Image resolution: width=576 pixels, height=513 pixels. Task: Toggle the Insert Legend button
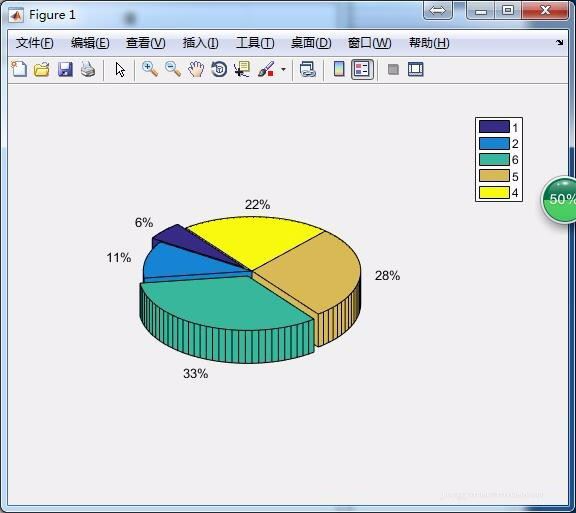[x=362, y=69]
